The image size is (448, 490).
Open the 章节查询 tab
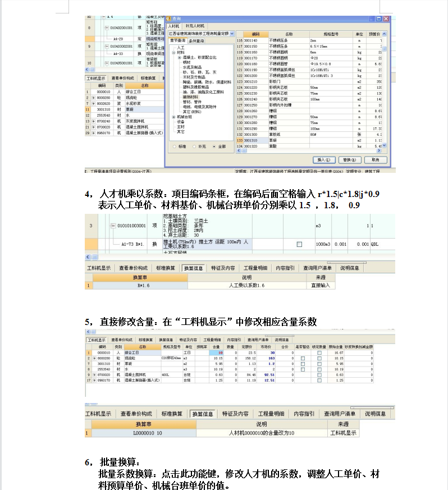(x=177, y=40)
